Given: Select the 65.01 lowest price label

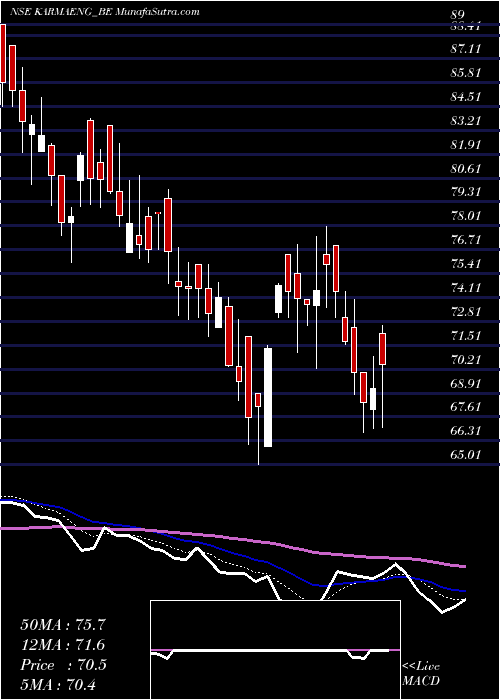Looking at the screenshot, I should tap(466, 455).
